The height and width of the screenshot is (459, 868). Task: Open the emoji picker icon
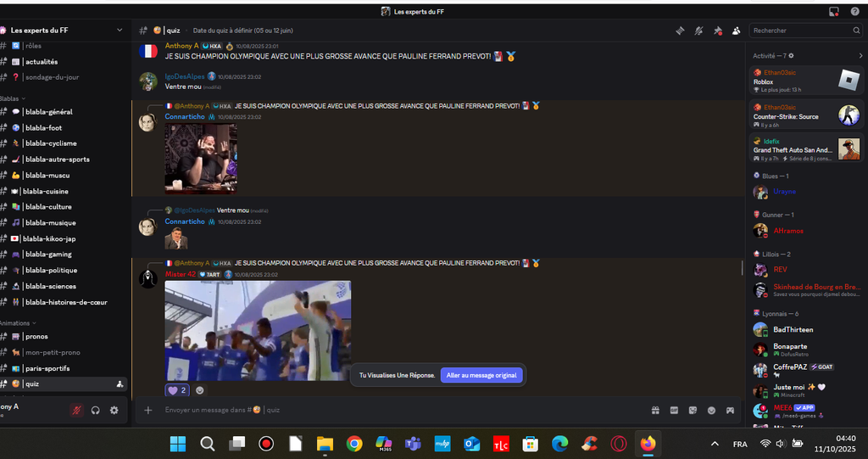tap(711, 411)
